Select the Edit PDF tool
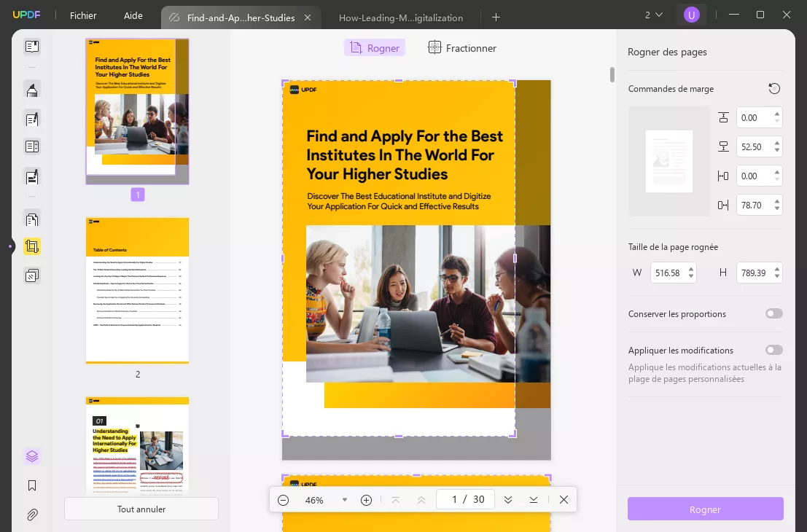 coord(32,119)
